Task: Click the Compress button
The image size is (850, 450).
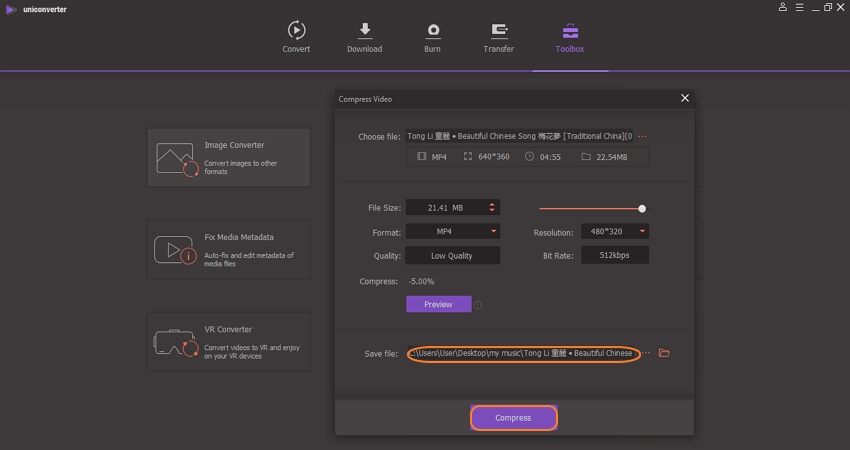Action: point(513,417)
